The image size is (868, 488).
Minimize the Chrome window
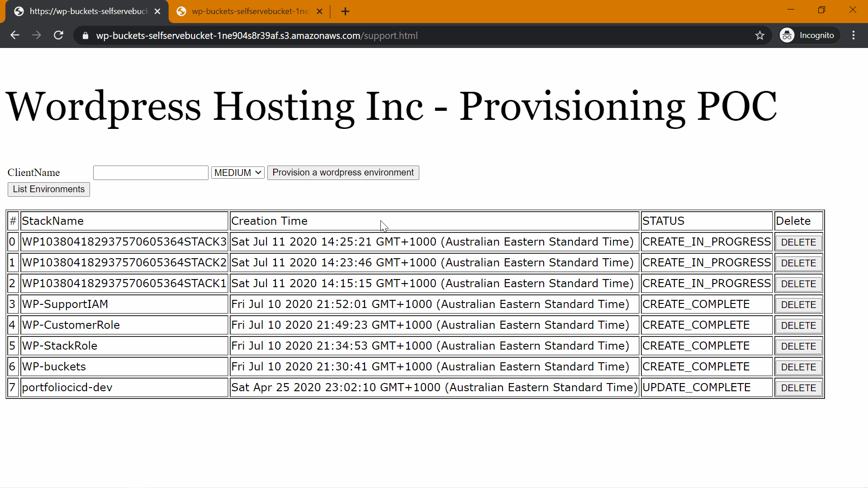pyautogui.click(x=791, y=10)
